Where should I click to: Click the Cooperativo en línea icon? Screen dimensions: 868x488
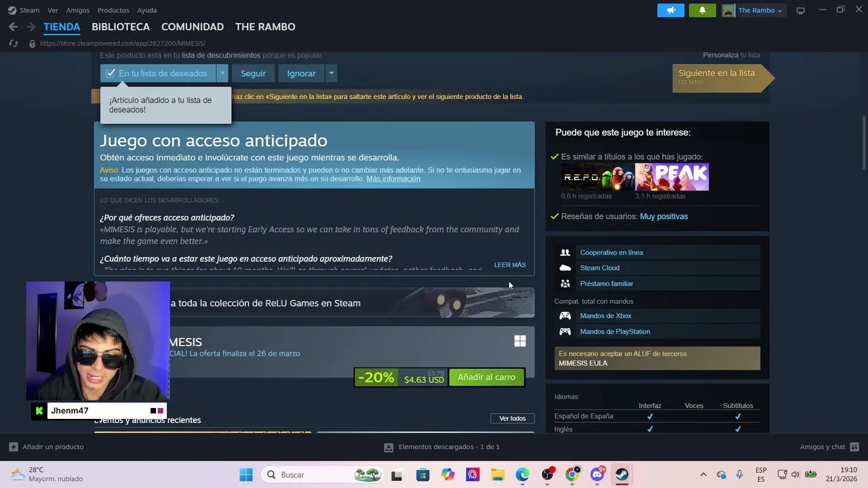(565, 252)
